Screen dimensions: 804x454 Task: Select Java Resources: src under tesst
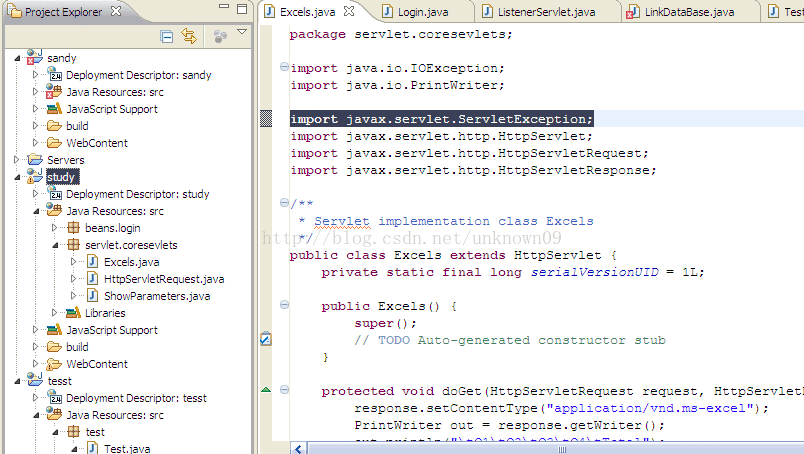(x=115, y=415)
